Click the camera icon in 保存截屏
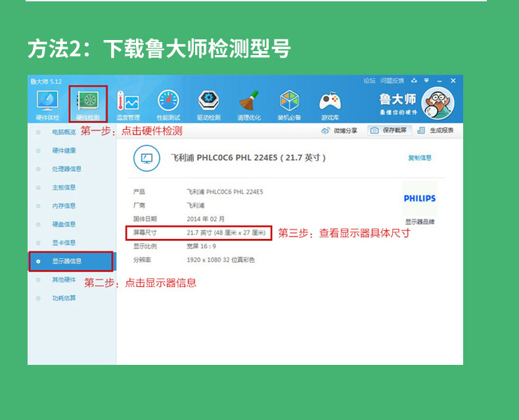Image resolution: width=519 pixels, height=420 pixels. tap(374, 131)
